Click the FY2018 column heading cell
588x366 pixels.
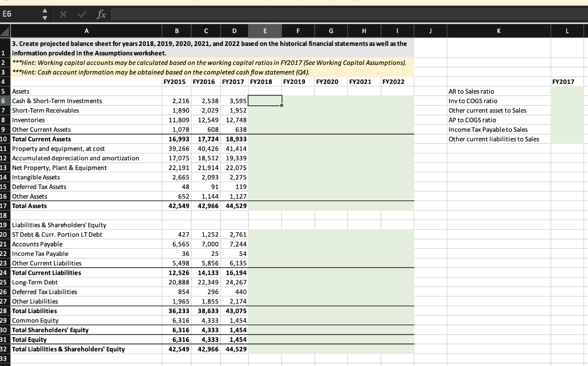261,82
